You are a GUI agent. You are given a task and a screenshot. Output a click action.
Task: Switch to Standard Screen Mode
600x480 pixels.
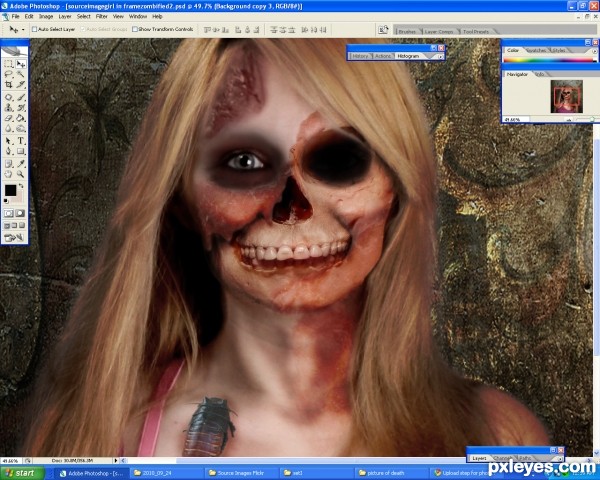tap(7, 225)
